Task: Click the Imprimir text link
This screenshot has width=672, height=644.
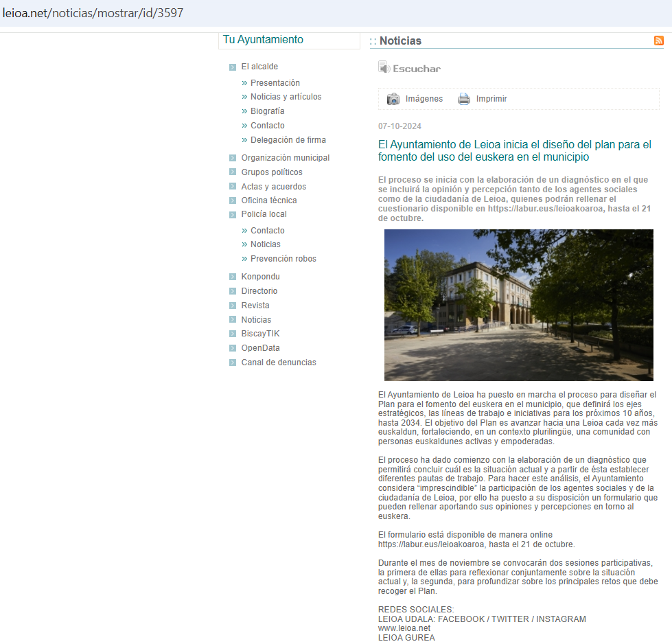Action: [491, 99]
